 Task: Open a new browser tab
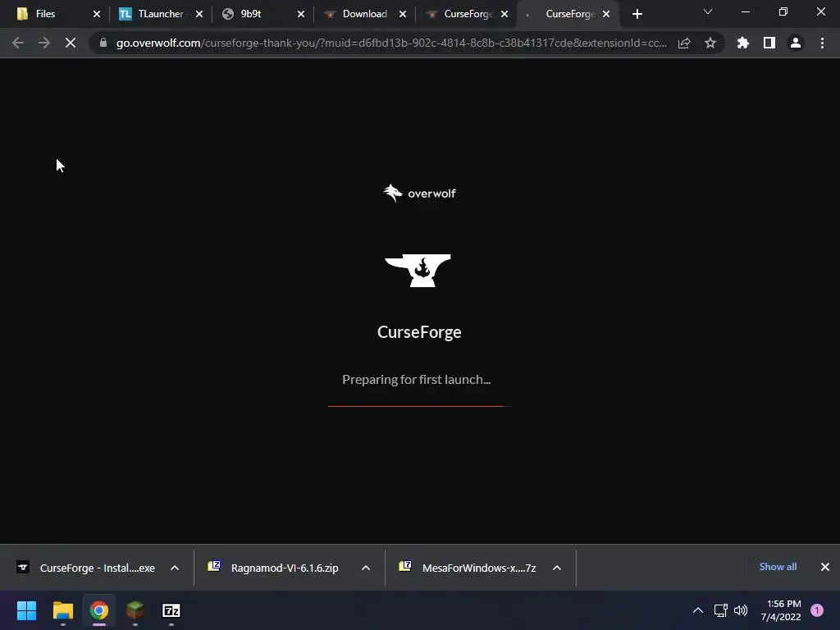click(637, 14)
